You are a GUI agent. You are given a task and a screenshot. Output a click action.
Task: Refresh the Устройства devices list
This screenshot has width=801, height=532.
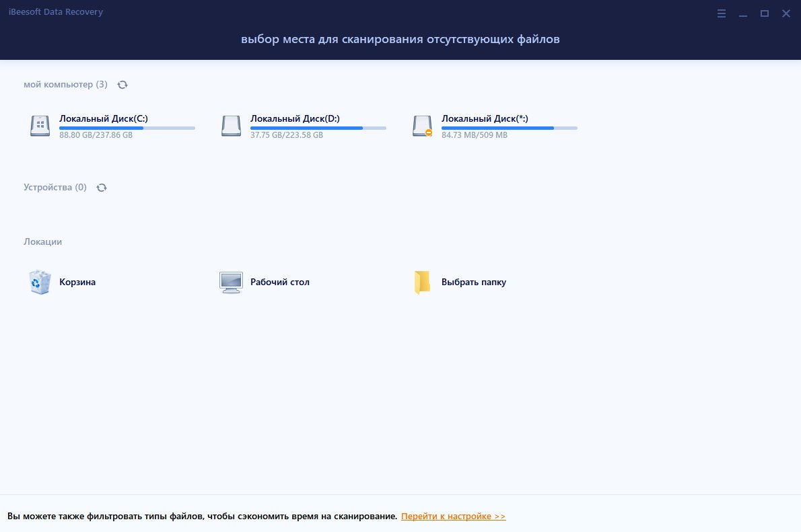pyautogui.click(x=102, y=188)
